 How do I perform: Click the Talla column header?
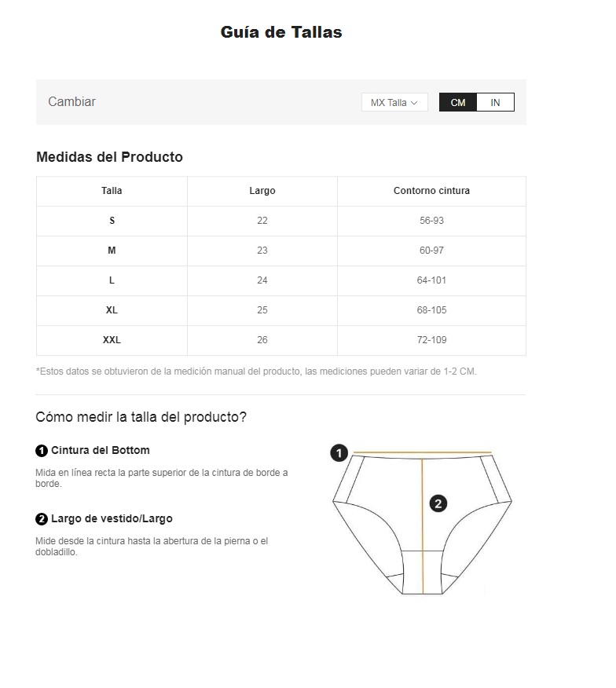tap(111, 191)
